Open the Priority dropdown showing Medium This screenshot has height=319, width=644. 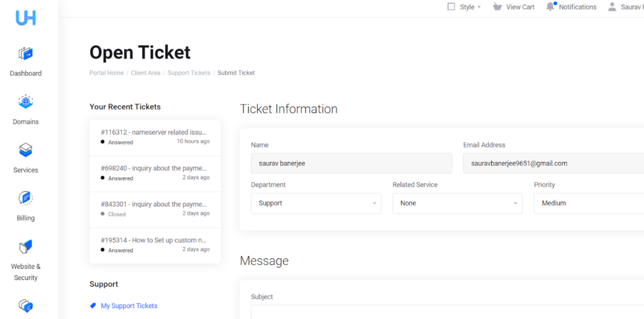(x=589, y=203)
